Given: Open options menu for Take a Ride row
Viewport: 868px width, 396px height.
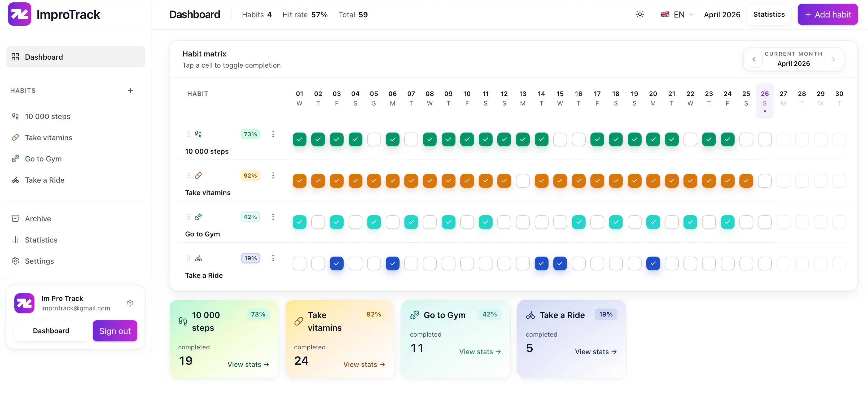Looking at the screenshot, I should click(x=273, y=258).
